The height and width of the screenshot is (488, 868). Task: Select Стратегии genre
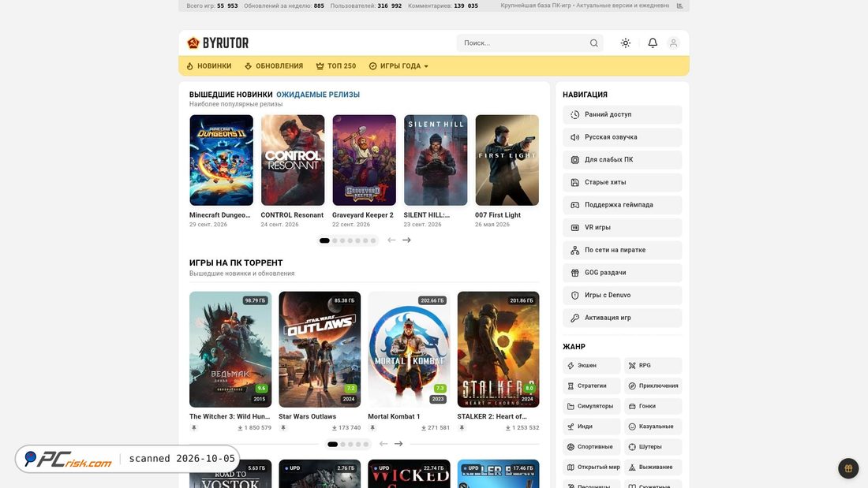(x=592, y=386)
